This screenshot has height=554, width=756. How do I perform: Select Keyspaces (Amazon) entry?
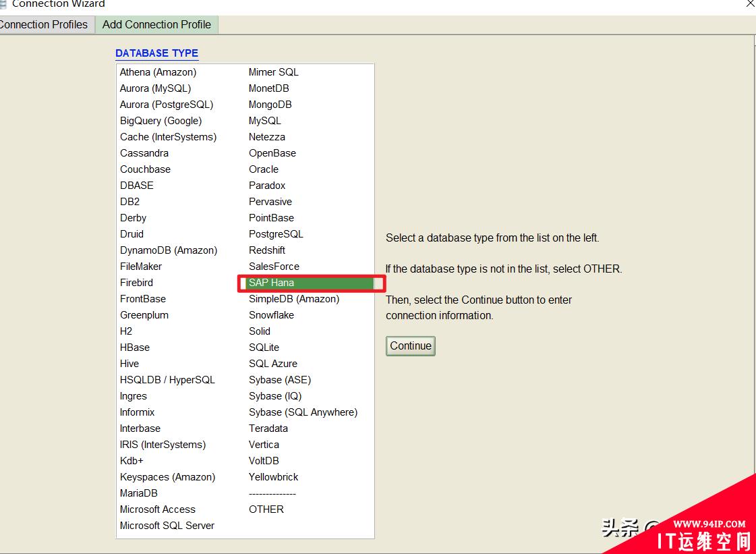167,477
